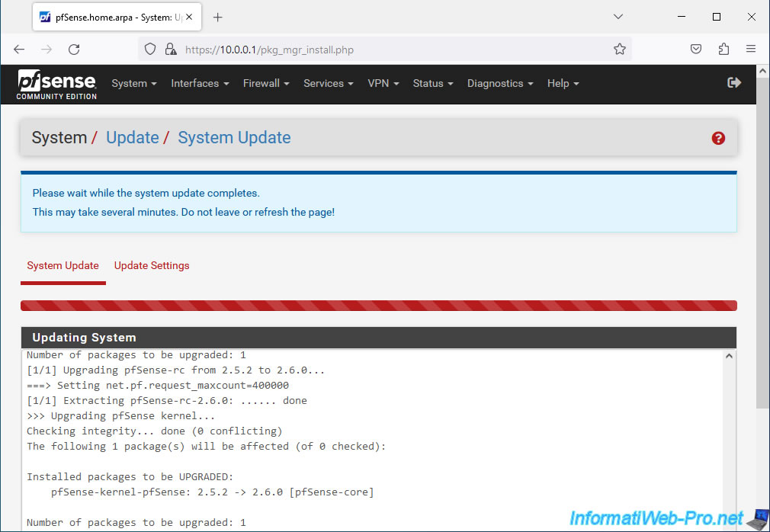Expand the Help dropdown menu

(563, 83)
